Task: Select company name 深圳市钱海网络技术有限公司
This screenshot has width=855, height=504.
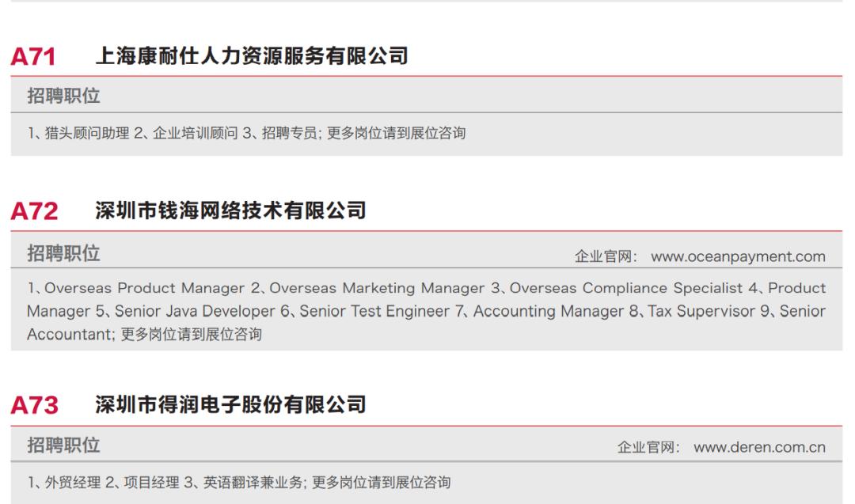Action: tap(230, 210)
